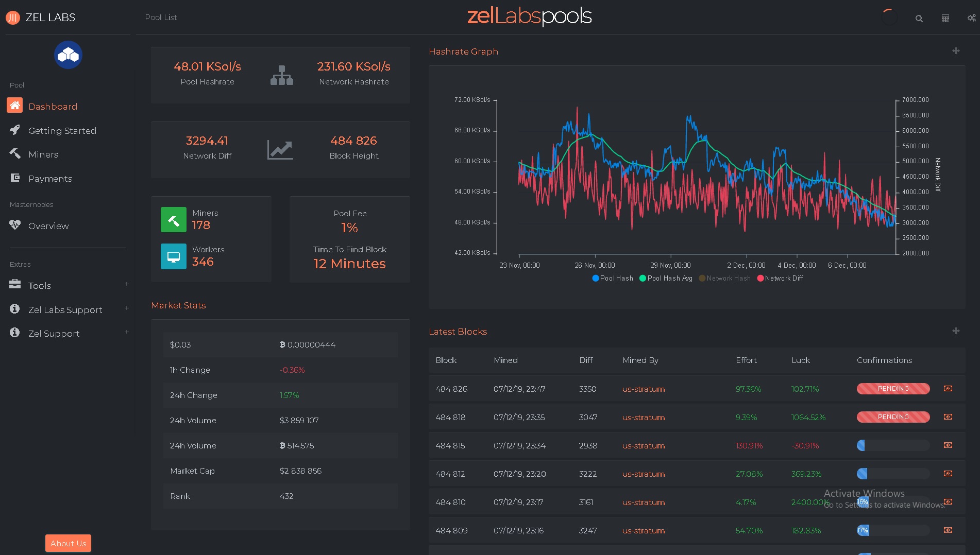Image resolution: width=980 pixels, height=555 pixels.
Task: Expand the Tools sidebar menu
Action: coord(40,286)
